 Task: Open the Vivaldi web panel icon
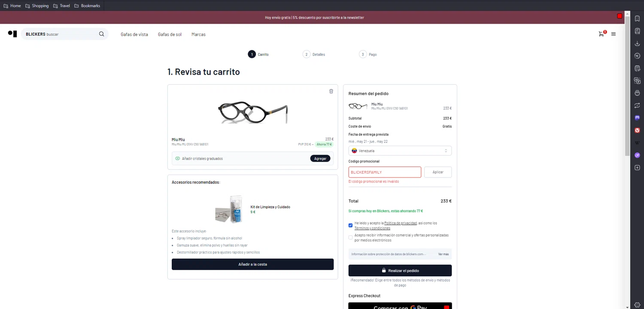[x=638, y=130]
